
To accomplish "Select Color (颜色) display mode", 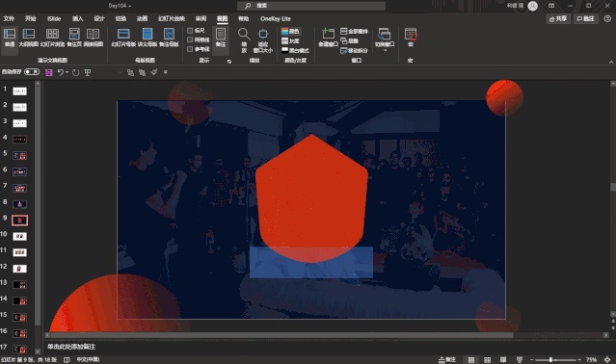I will click(x=291, y=31).
